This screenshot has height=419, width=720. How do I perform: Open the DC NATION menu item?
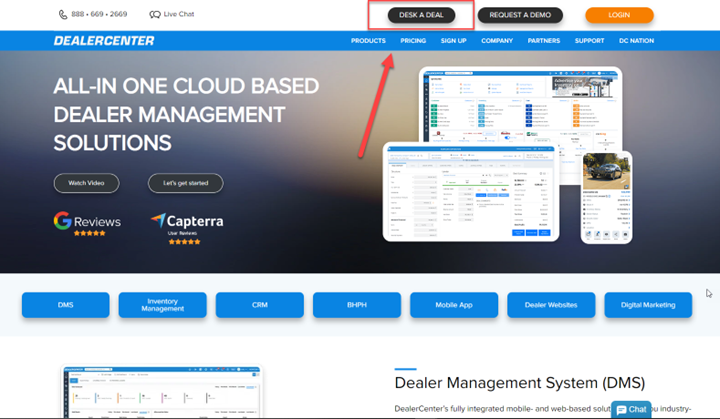(636, 41)
